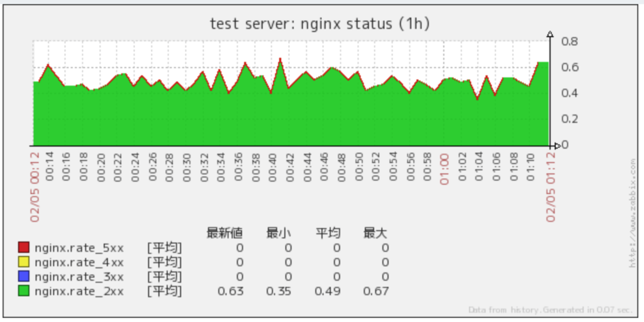
Task: Click the 00:22 x-axis time label
Action: pos(118,166)
